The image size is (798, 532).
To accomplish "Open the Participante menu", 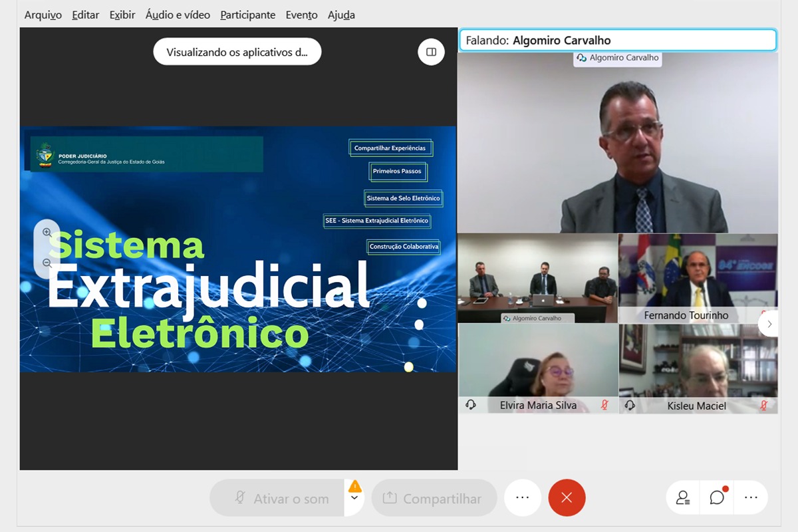I will tap(247, 15).
